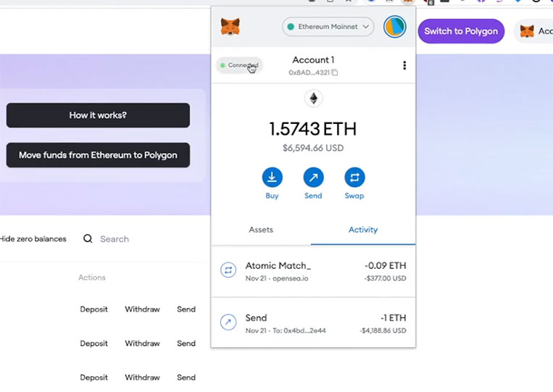Screen dimensions: 553x392
Task: Click the Actions column header
Action: tap(92, 278)
